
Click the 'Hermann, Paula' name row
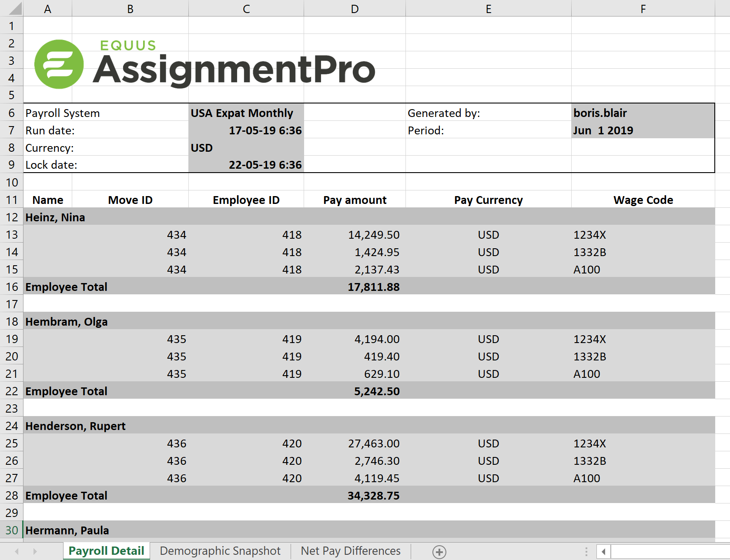[369, 530]
